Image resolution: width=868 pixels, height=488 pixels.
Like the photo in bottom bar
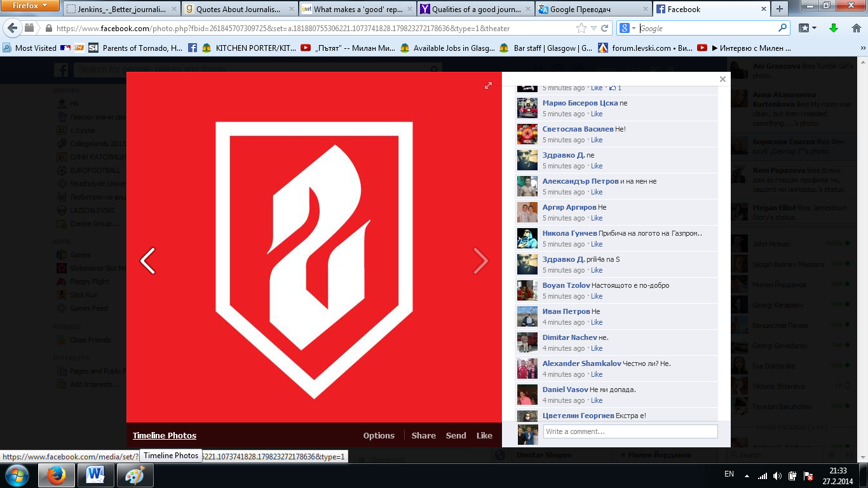click(484, 435)
